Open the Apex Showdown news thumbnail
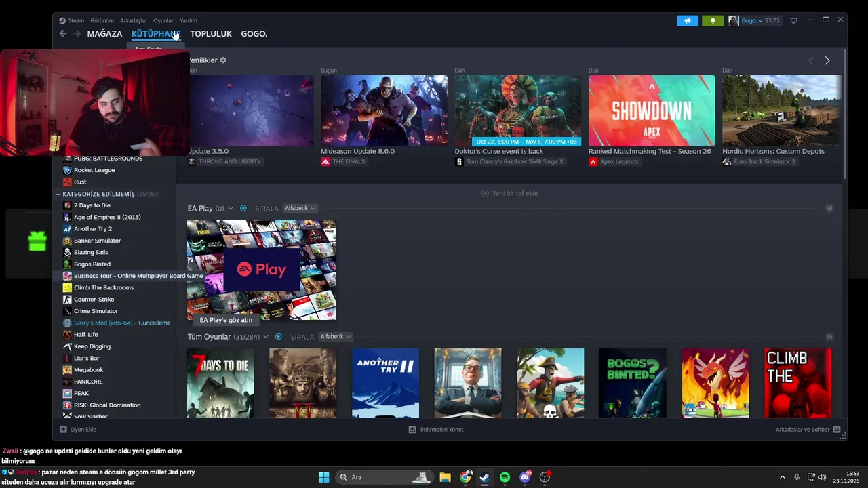The height and width of the screenshot is (488, 868). 652,110
